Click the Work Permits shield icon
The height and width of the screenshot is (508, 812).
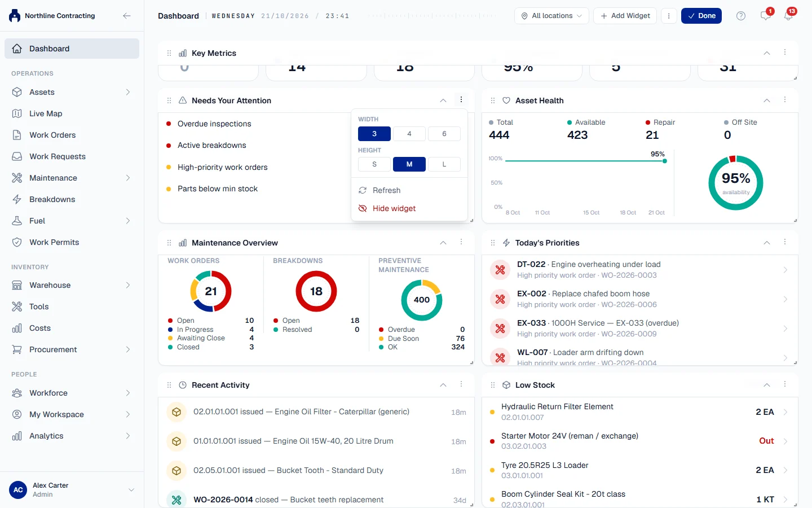pyautogui.click(x=17, y=242)
